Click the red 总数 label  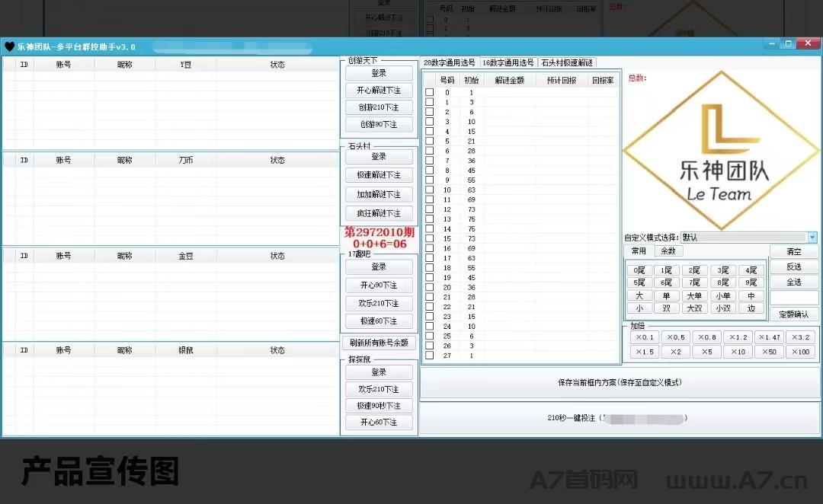tap(637, 78)
